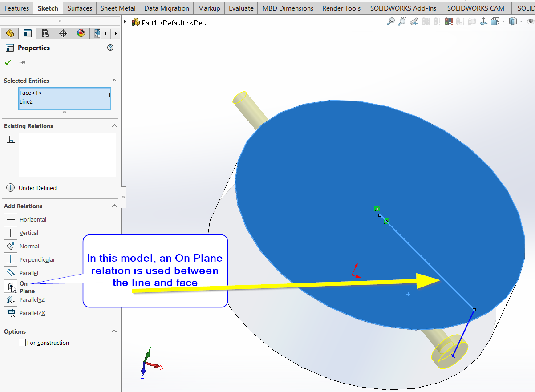
Task: Switch to the ConfigurationManager tab icon
Action: tap(45, 33)
